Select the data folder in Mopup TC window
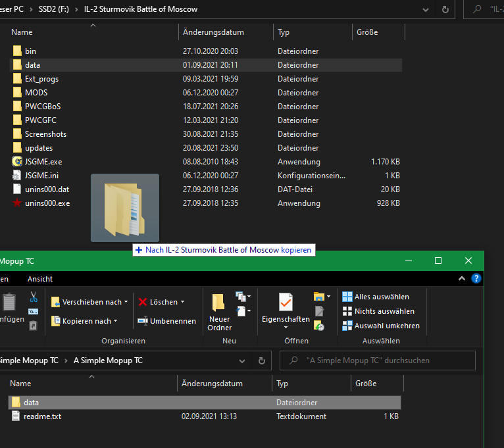 pyautogui.click(x=205, y=403)
